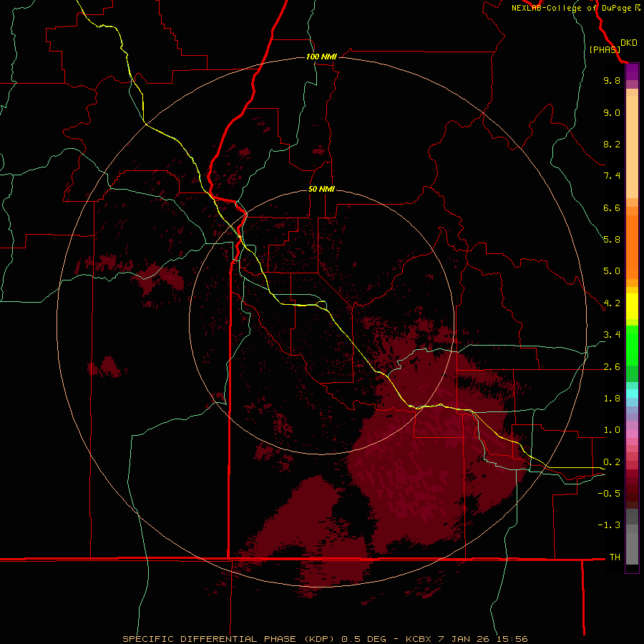The height and width of the screenshot is (644, 644).
Task: Click the 100 NMI range ring label
Action: pos(321,57)
